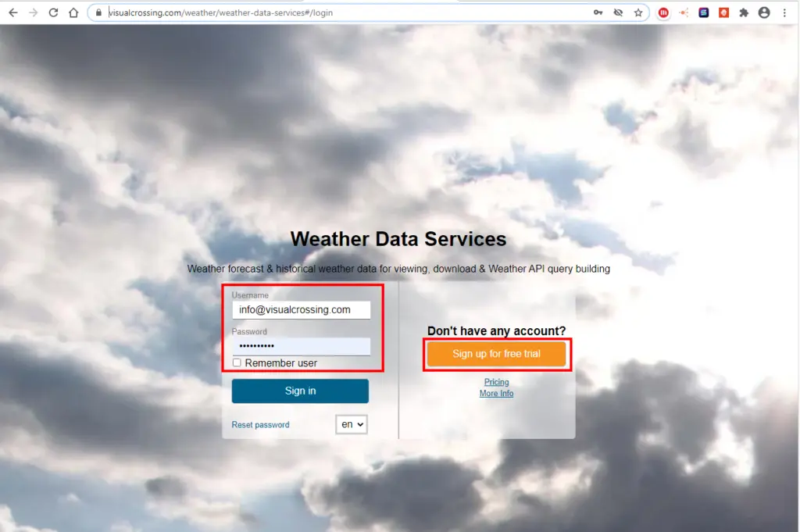Viewport: 800px width, 532px height.
Task: Reload the page with the refresh icon
Action: 53,12
